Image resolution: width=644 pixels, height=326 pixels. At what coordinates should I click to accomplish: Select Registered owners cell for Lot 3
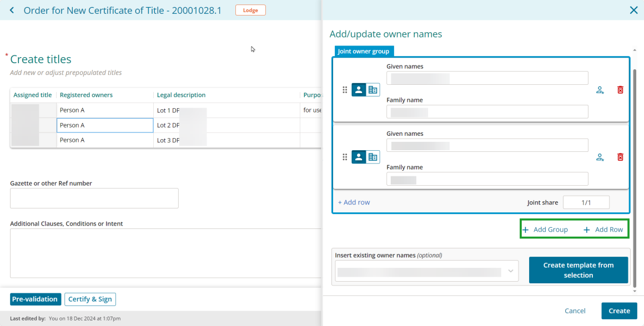click(105, 140)
